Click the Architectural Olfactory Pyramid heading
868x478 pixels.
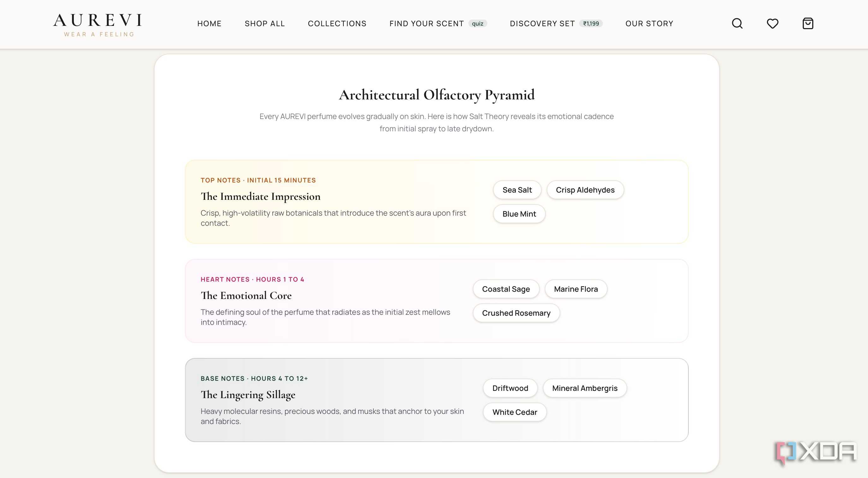point(437,95)
